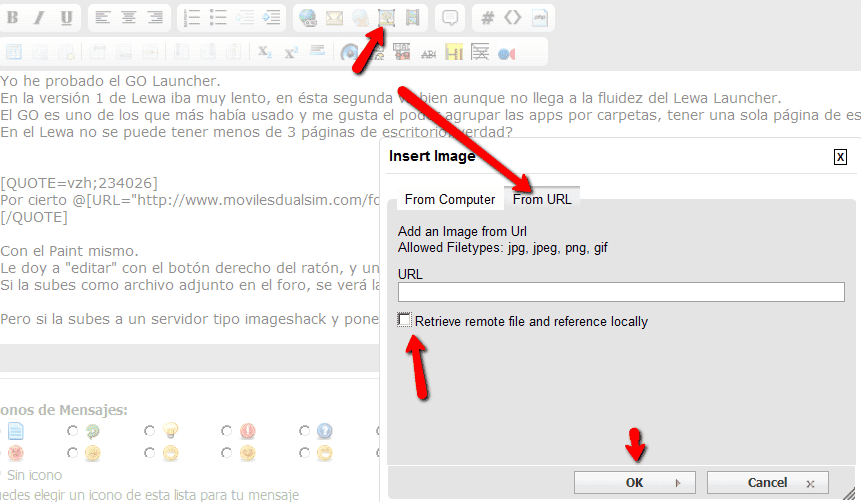This screenshot has height=502, width=861.
Task: Select radio beside smiley under question mark
Action: pos(304,453)
